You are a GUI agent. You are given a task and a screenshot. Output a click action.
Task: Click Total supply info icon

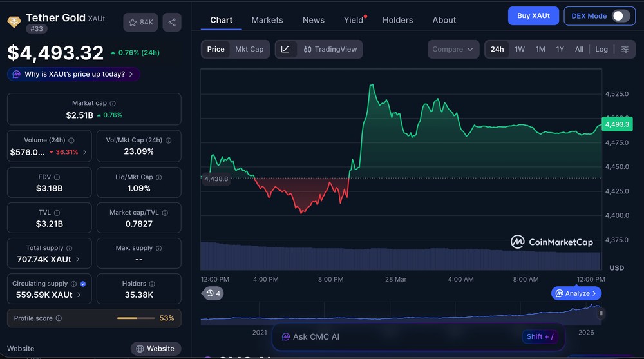click(69, 248)
